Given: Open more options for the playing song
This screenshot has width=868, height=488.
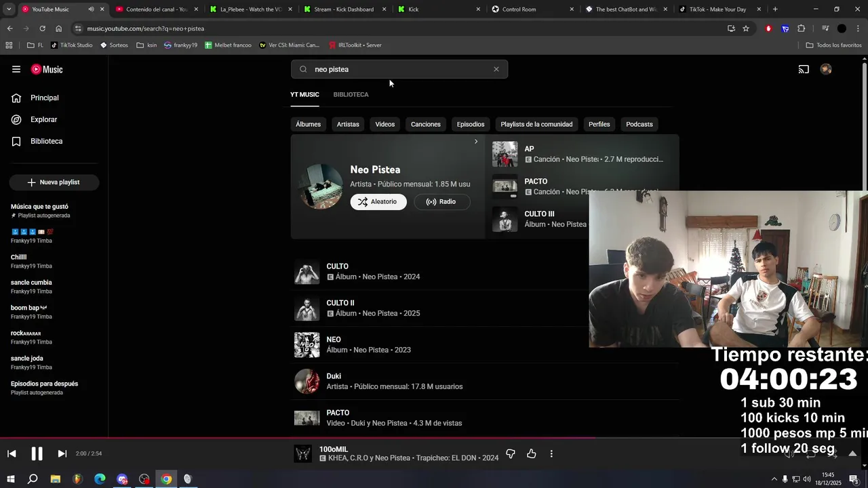Looking at the screenshot, I should [x=551, y=453].
